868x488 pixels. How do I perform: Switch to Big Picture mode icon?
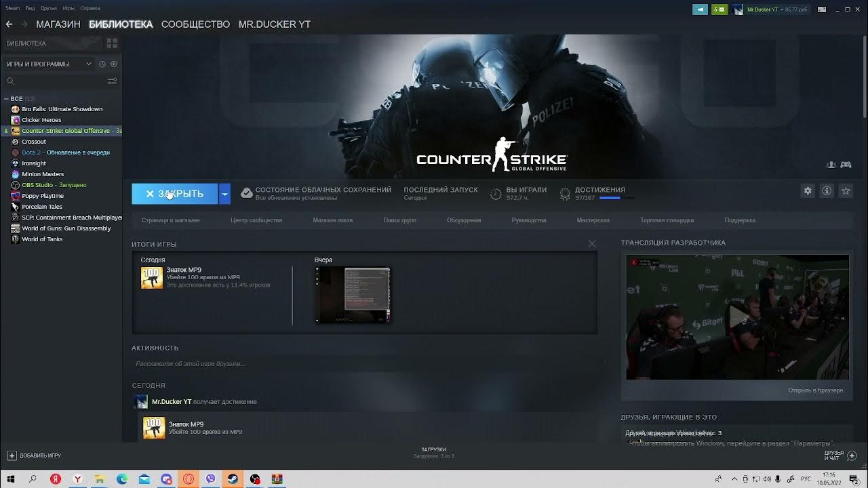pyautogui.click(x=822, y=9)
